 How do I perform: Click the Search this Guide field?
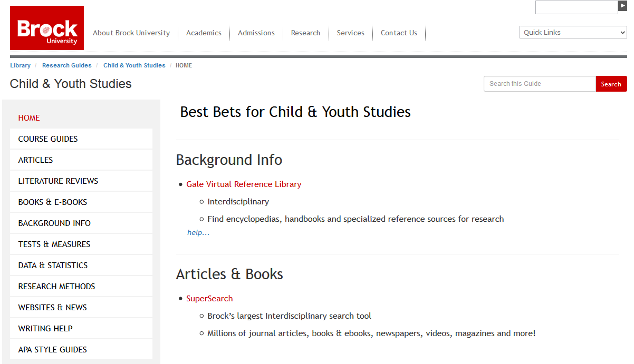point(540,84)
